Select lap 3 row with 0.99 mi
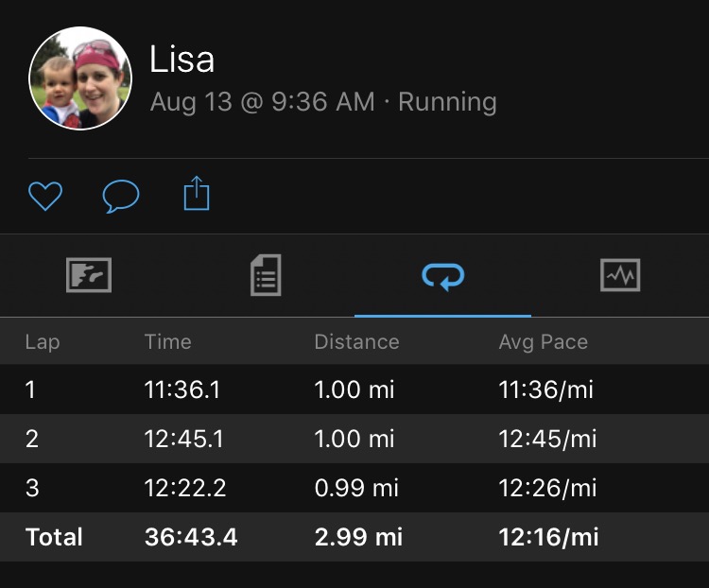 [354, 488]
